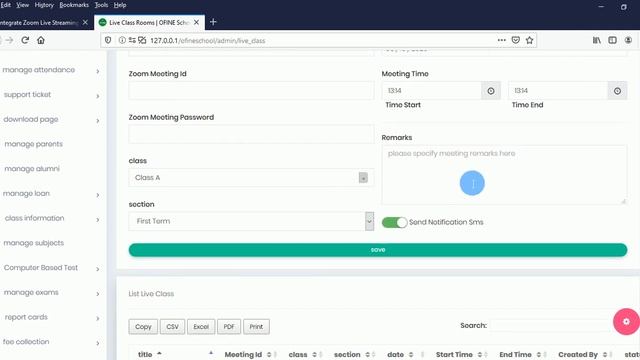Open clock picker for Time Start

point(491,91)
